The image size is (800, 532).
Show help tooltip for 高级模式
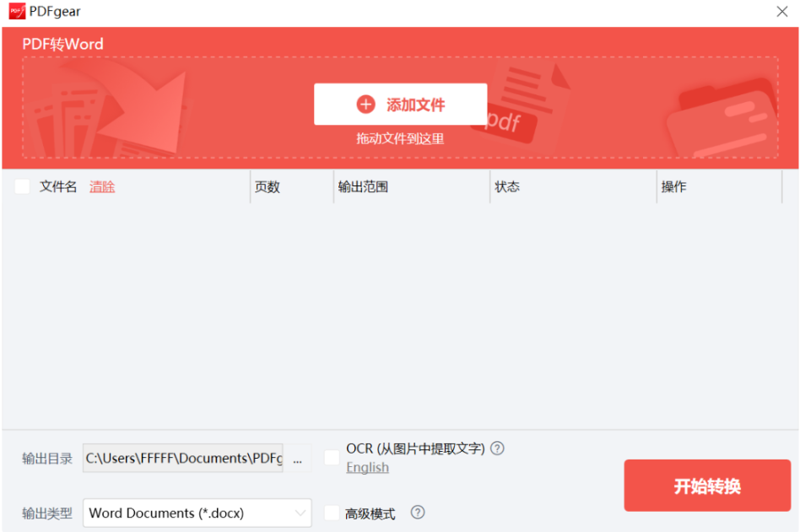[x=418, y=512]
